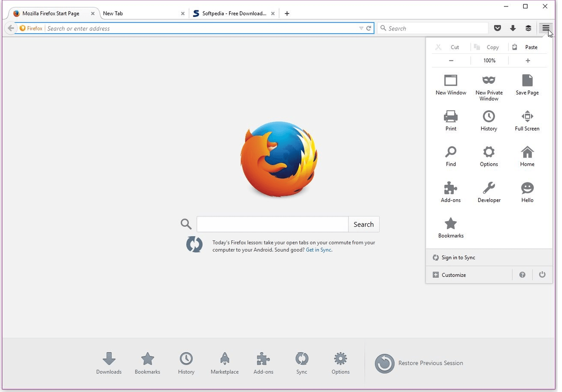Image resolution: width=562 pixels, height=392 pixels.
Task: Open New Window from menu panel
Action: [451, 85]
